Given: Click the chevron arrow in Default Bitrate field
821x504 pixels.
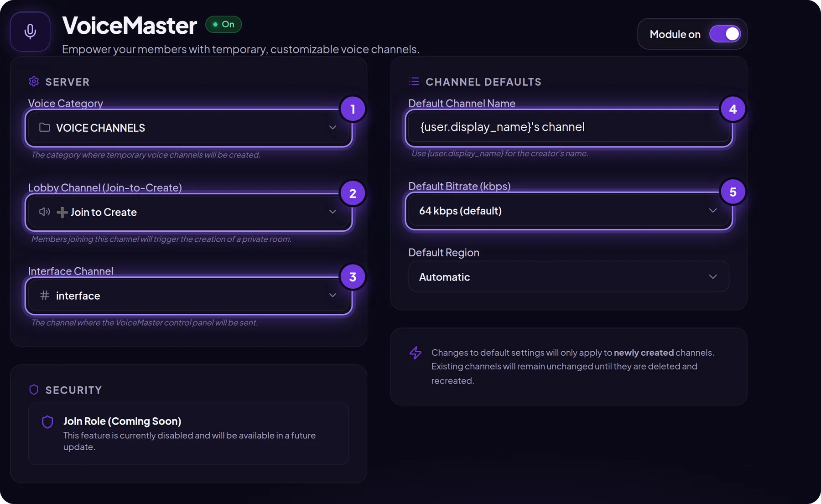Looking at the screenshot, I should coord(713,211).
